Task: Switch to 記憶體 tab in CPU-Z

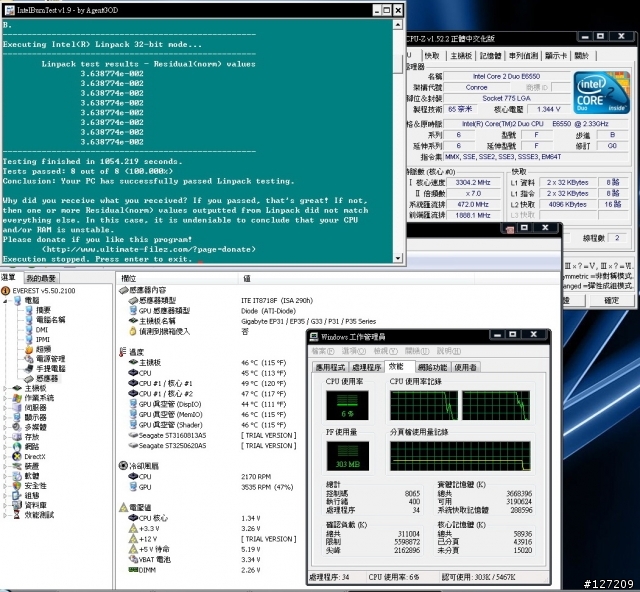Action: (x=490, y=56)
